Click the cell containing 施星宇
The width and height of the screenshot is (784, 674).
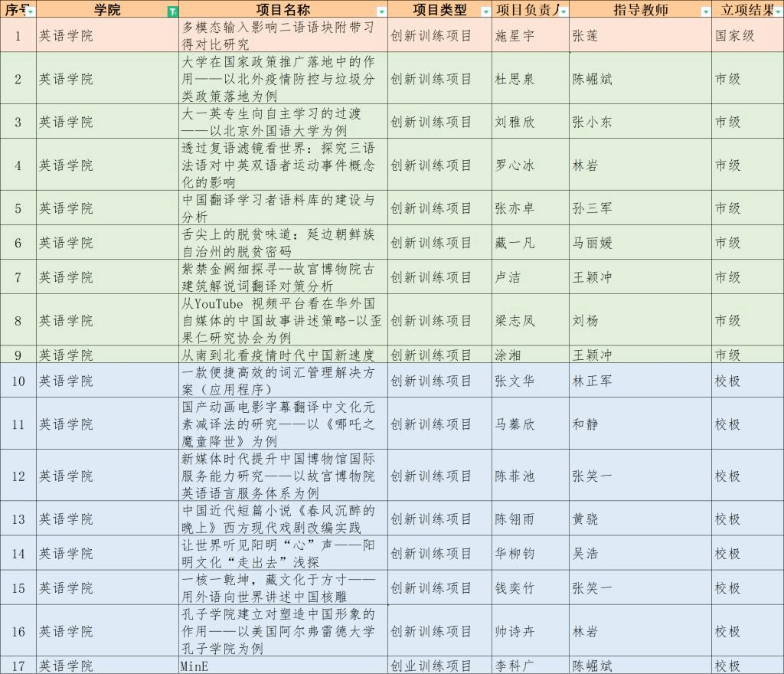pos(530,36)
